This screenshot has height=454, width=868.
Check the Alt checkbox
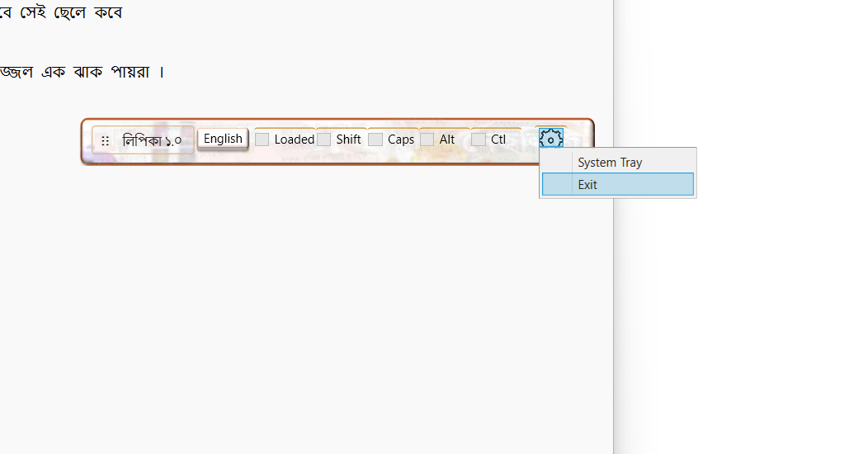[x=427, y=140]
